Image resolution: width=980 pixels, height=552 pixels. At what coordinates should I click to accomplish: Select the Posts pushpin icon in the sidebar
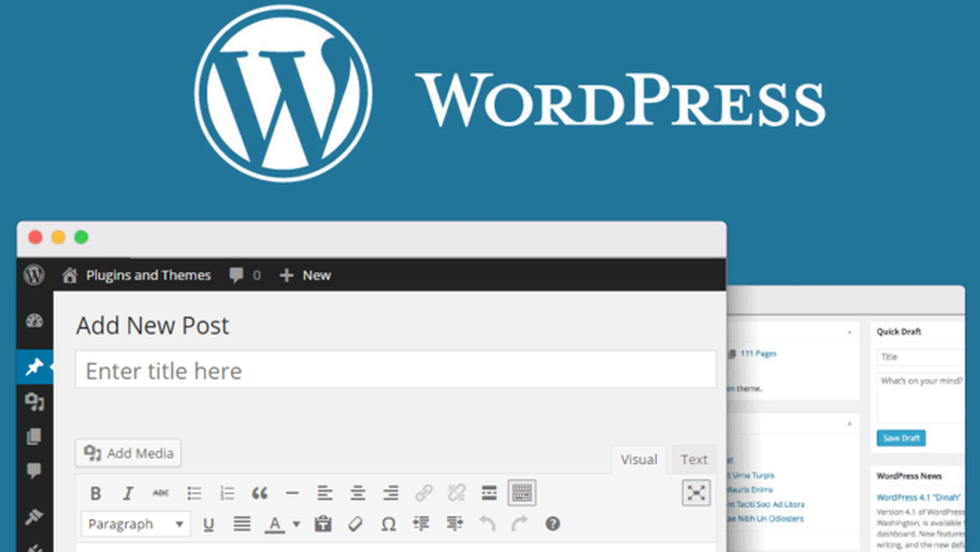point(34,367)
